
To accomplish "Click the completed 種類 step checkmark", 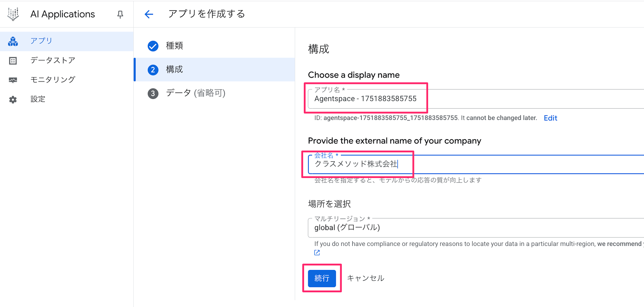I will click(x=153, y=46).
